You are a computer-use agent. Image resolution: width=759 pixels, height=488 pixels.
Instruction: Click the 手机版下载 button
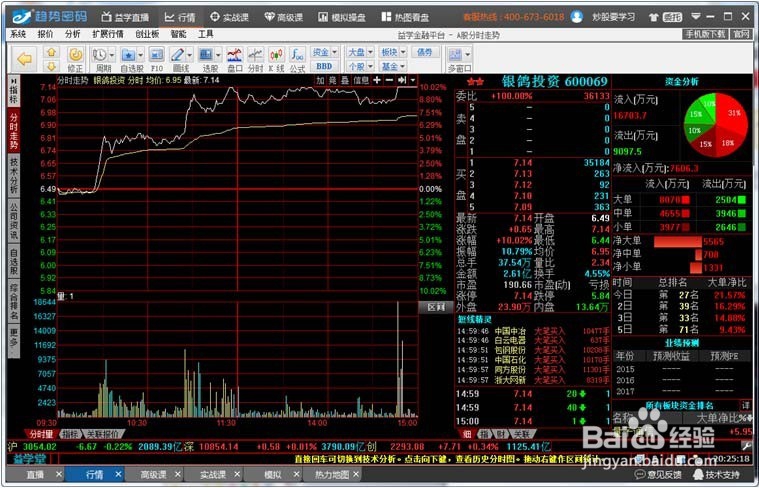[x=705, y=34]
